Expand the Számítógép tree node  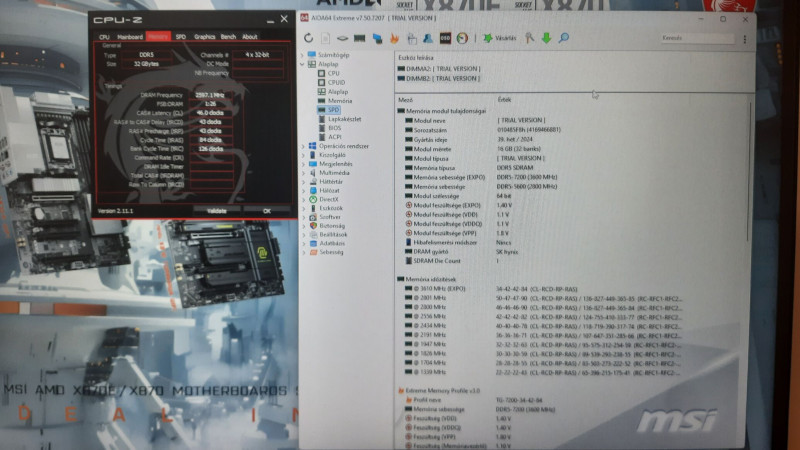click(303, 55)
